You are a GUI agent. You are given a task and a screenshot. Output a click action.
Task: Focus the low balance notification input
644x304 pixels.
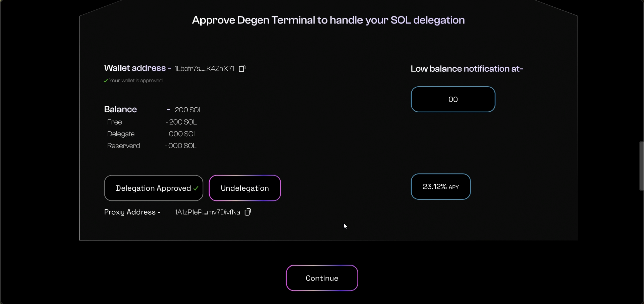click(453, 99)
